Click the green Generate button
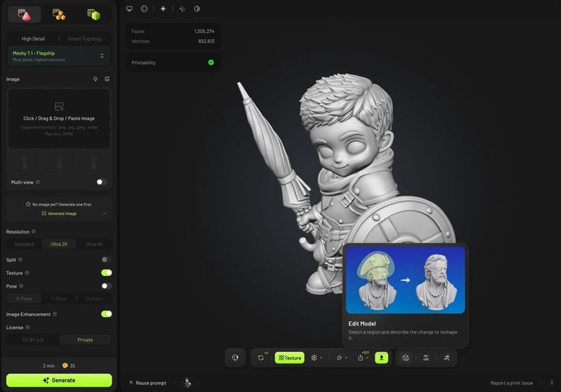Viewport: 561px width, 392px height. click(59, 380)
